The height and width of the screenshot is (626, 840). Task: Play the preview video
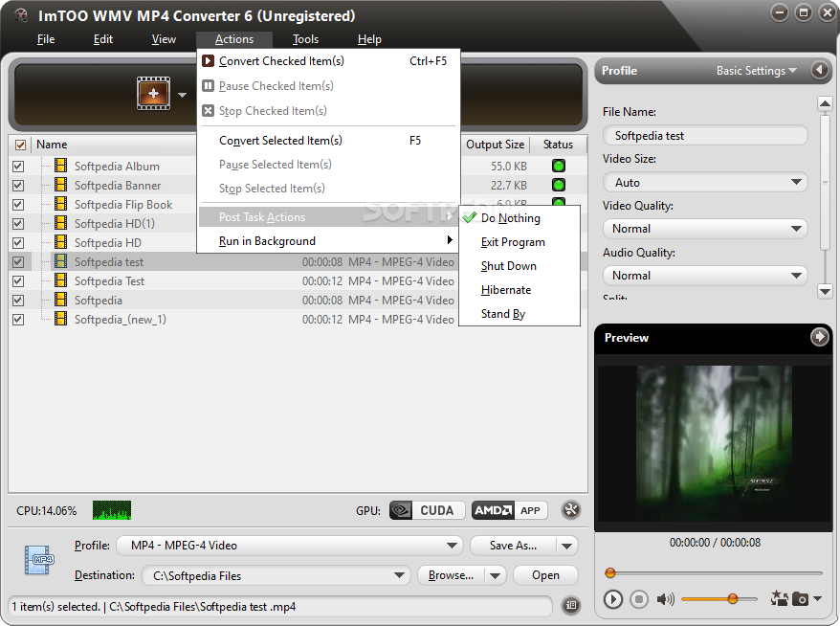(613, 598)
